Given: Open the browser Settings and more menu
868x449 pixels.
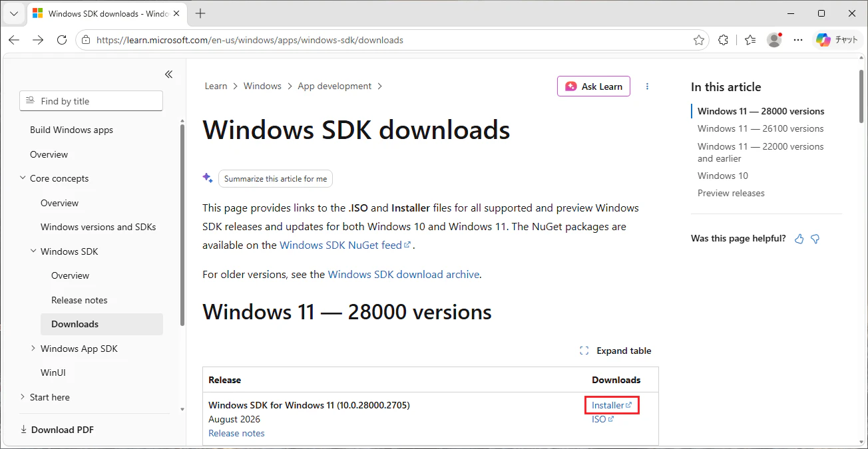Looking at the screenshot, I should pyautogui.click(x=798, y=40).
